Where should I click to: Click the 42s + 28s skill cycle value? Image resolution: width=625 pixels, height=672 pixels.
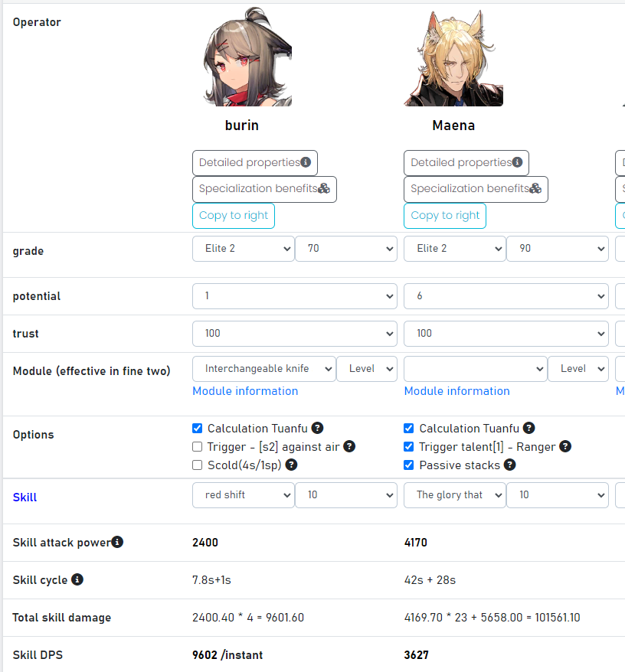[x=430, y=580]
